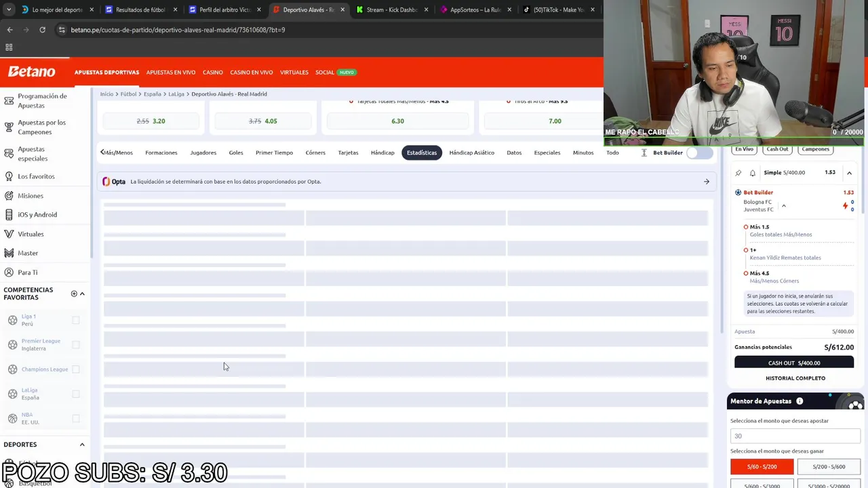Click the Virtuales sidebar icon
This screenshot has height=488, width=868.
click(x=9, y=234)
